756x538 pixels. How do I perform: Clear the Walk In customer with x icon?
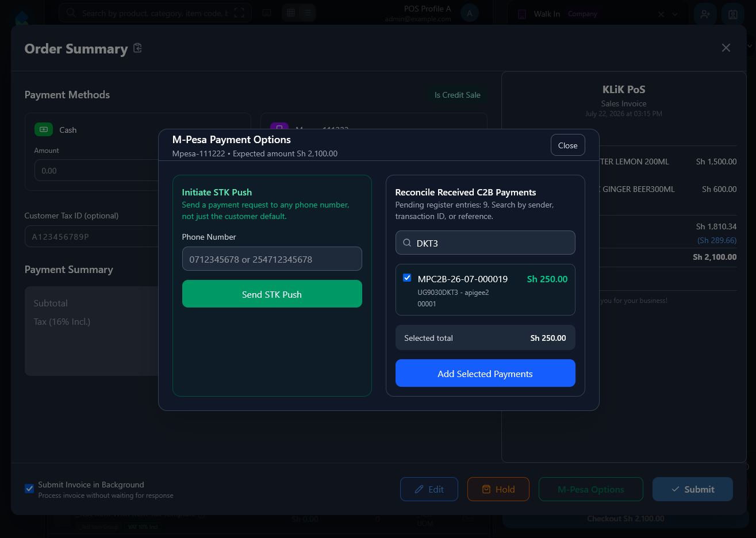pos(661,14)
